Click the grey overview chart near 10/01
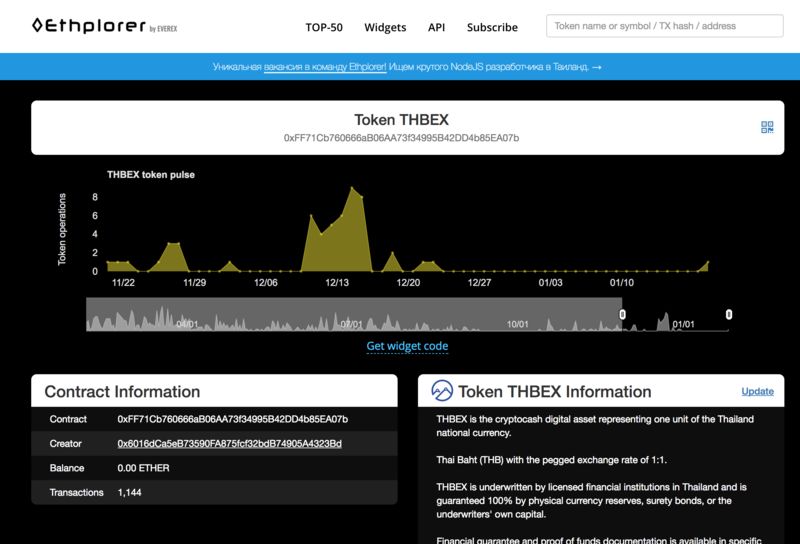Screen dimensions: 800x544 coord(517,318)
